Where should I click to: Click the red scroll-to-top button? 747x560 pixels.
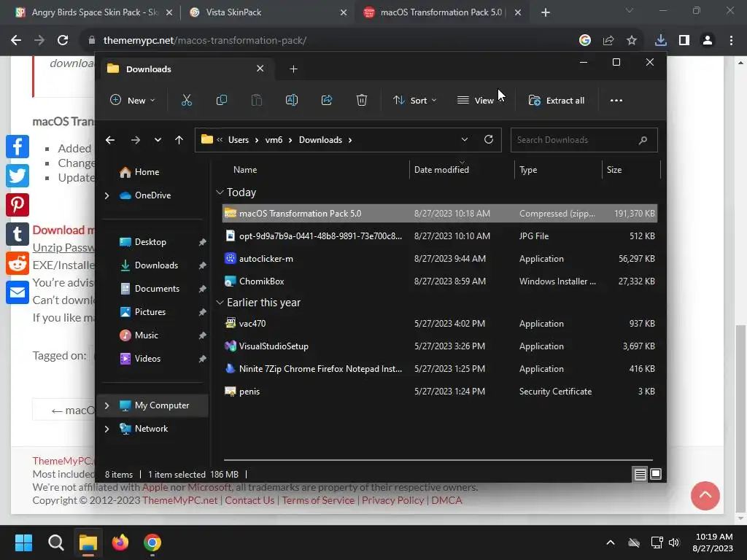coord(705,496)
